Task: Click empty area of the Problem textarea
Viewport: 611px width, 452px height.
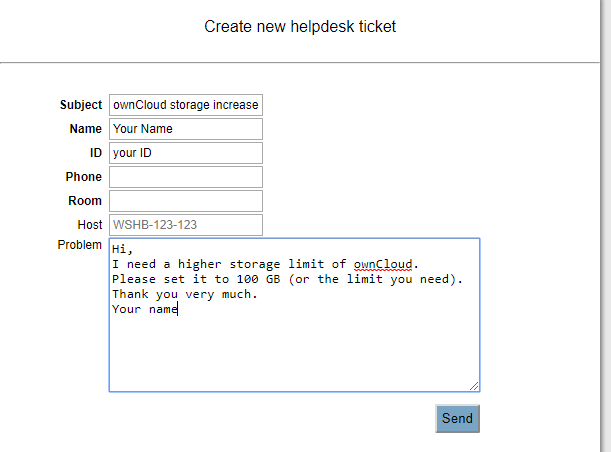Action: pos(294,351)
